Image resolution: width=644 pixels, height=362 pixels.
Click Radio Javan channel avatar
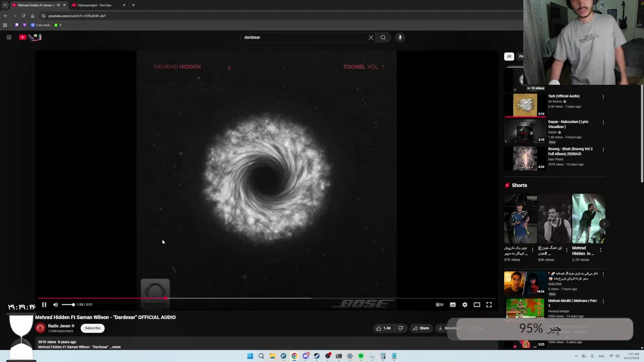(40, 328)
